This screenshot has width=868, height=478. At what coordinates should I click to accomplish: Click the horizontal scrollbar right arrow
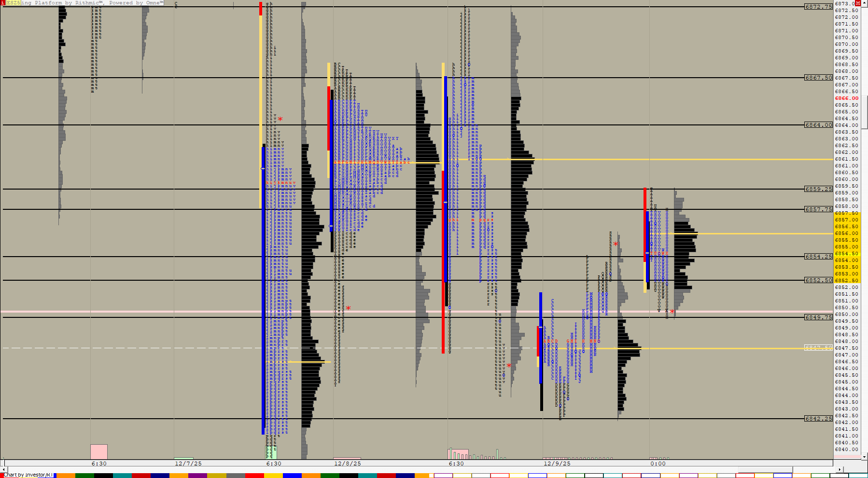840,469
